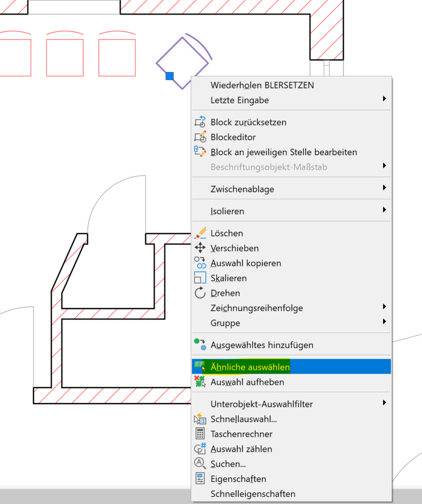Click the Ausgewähltes hinzufügen icon
Screen dimensions: 422x504
[200, 345]
